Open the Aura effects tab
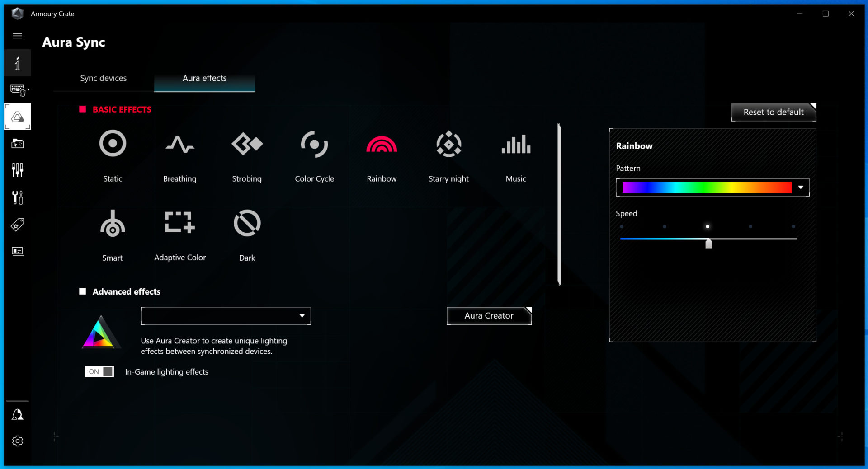868x469 pixels. click(x=204, y=78)
